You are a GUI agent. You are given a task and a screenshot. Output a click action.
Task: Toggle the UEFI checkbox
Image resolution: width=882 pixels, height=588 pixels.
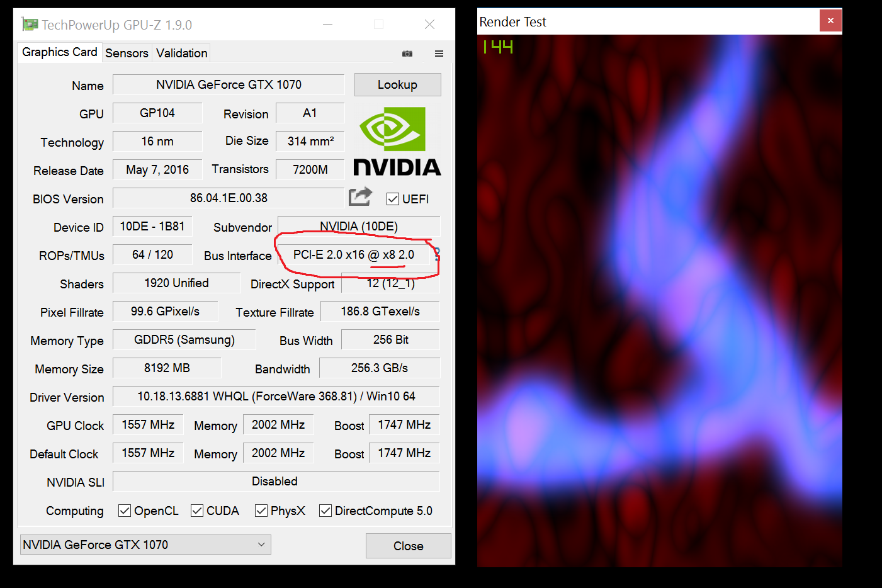click(393, 199)
